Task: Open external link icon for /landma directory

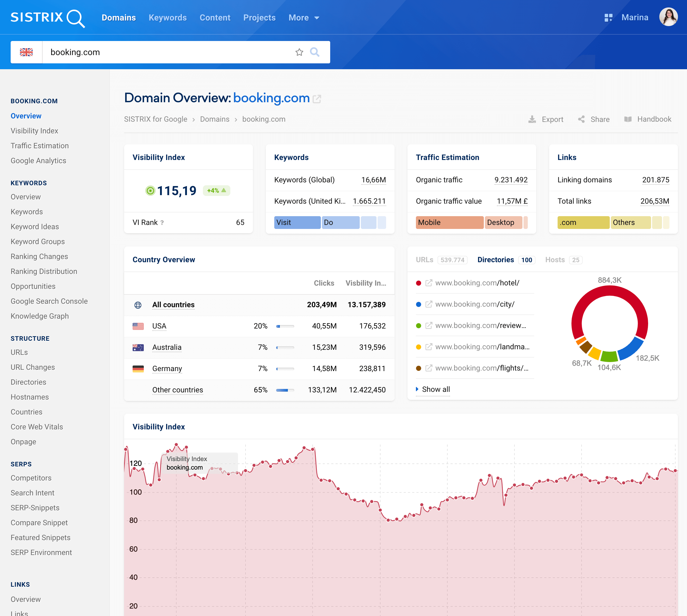Action: click(428, 347)
